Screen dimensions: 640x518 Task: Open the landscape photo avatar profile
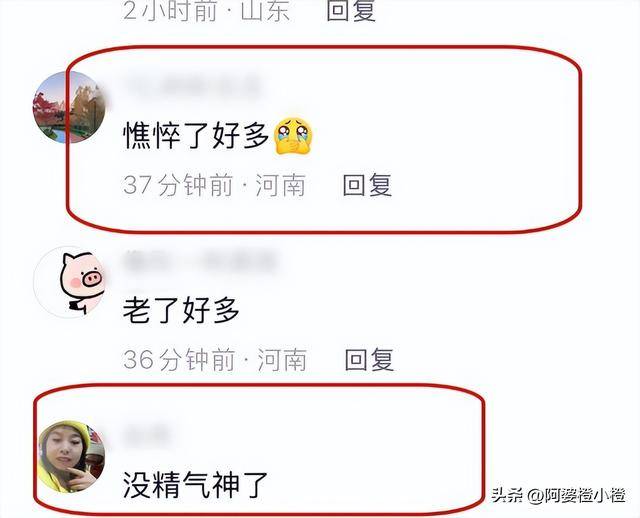pos(69,107)
